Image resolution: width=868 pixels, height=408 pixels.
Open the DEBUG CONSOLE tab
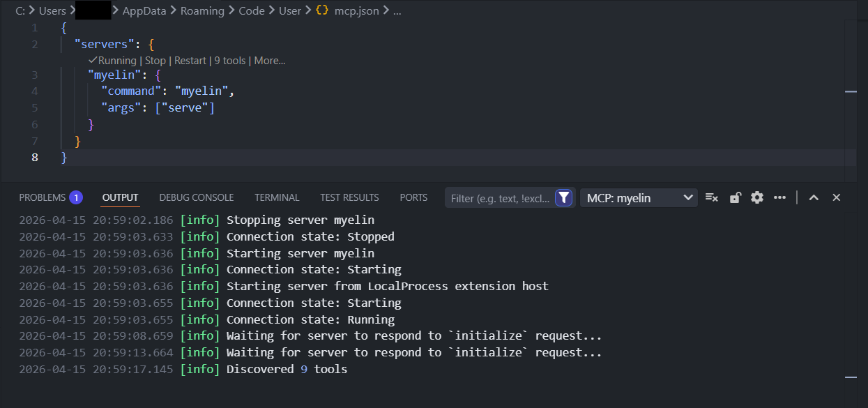click(x=196, y=197)
